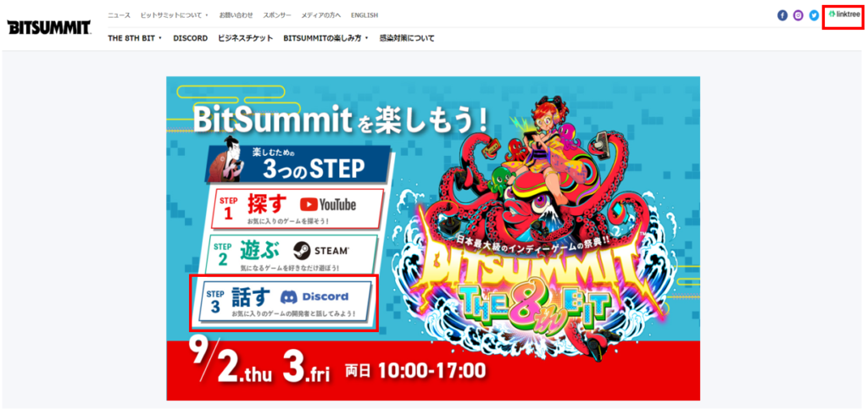
Task: Click the BITSUMMIT logo
Action: tap(48, 27)
